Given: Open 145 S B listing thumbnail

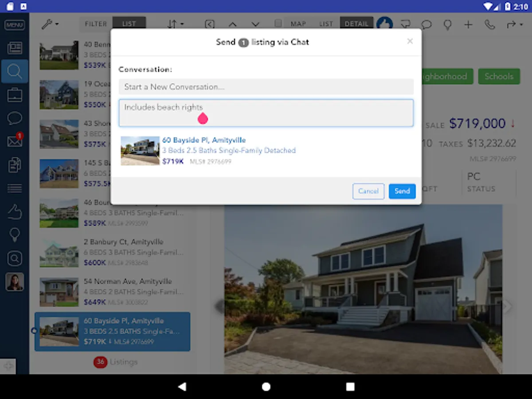Looking at the screenshot, I should click(59, 173).
